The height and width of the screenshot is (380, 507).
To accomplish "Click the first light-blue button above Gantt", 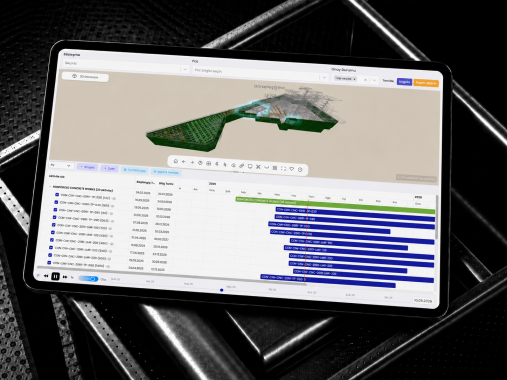I will coord(135,170).
